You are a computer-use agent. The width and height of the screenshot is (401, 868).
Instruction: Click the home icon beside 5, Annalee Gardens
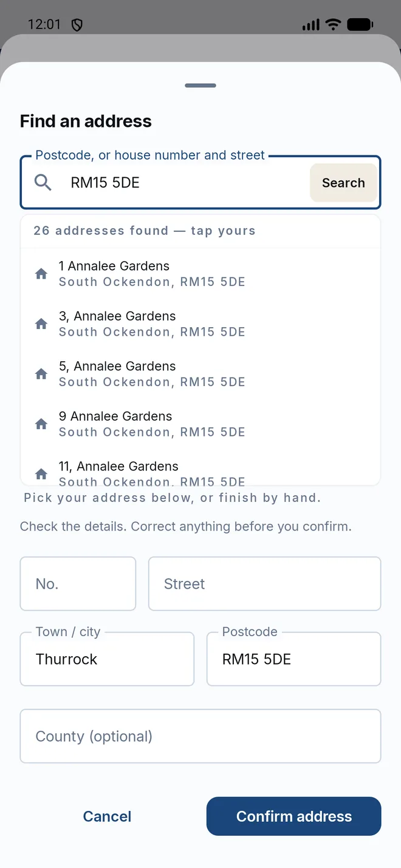click(x=41, y=374)
